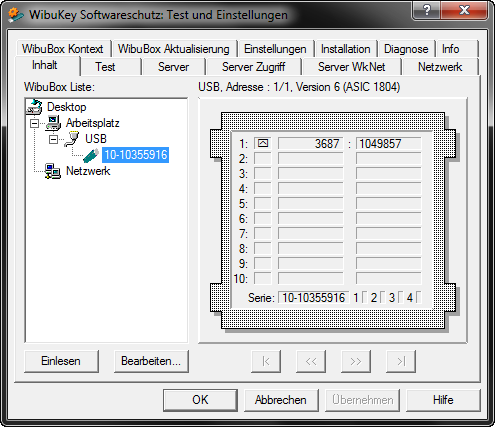Click the indicator box after Serie 2

pyautogui.click(x=383, y=297)
